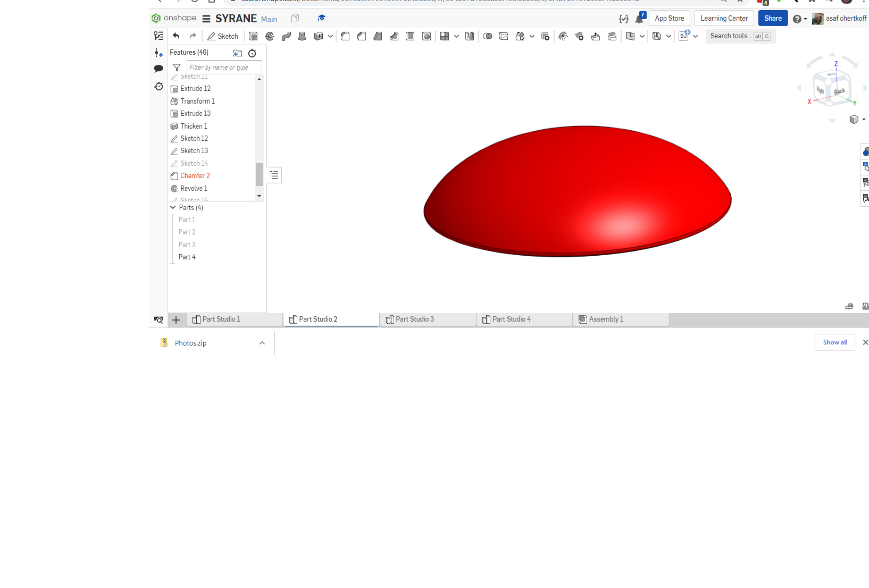Screen dimensions: 869x588
Task: Open the Help question mark menu
Action: point(799,19)
